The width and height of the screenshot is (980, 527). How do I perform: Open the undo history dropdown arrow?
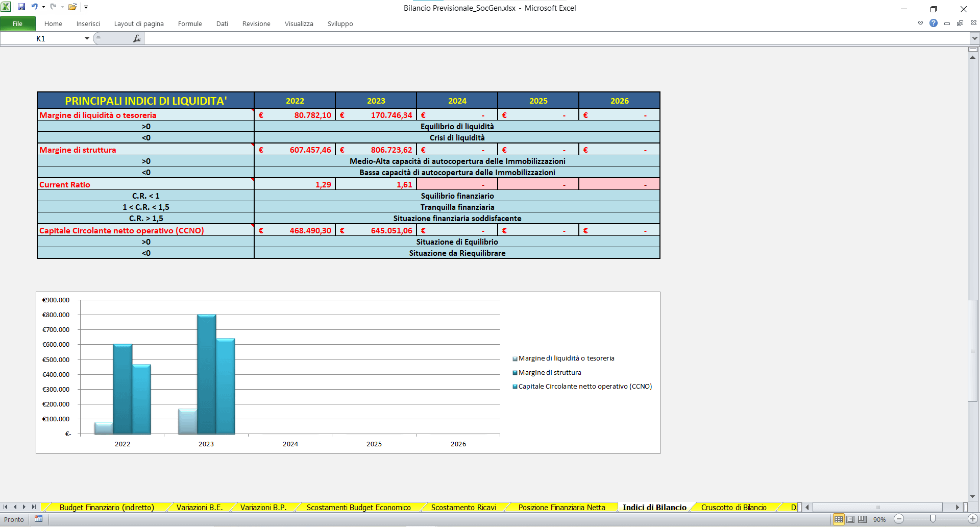[x=43, y=7]
